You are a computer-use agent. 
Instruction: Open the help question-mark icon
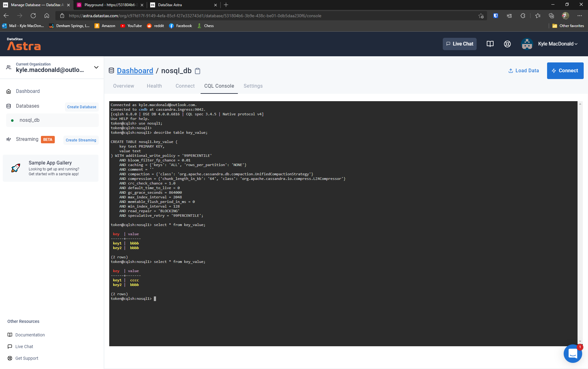pos(507,44)
